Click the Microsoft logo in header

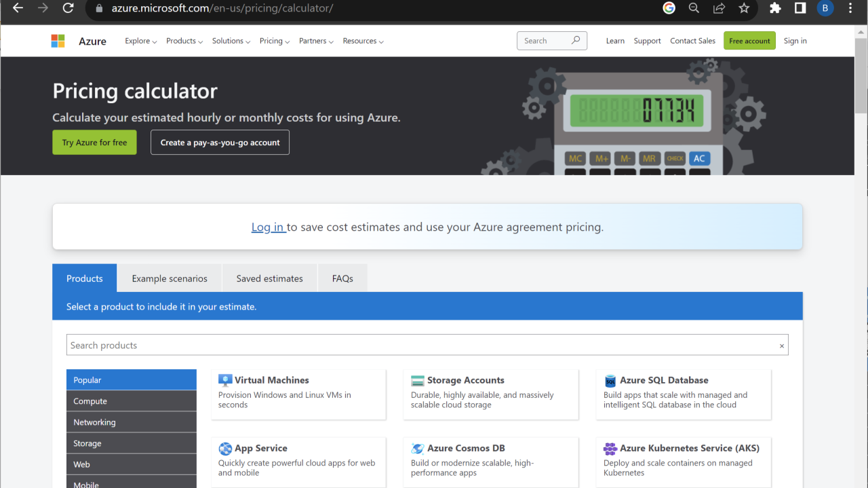pyautogui.click(x=58, y=41)
